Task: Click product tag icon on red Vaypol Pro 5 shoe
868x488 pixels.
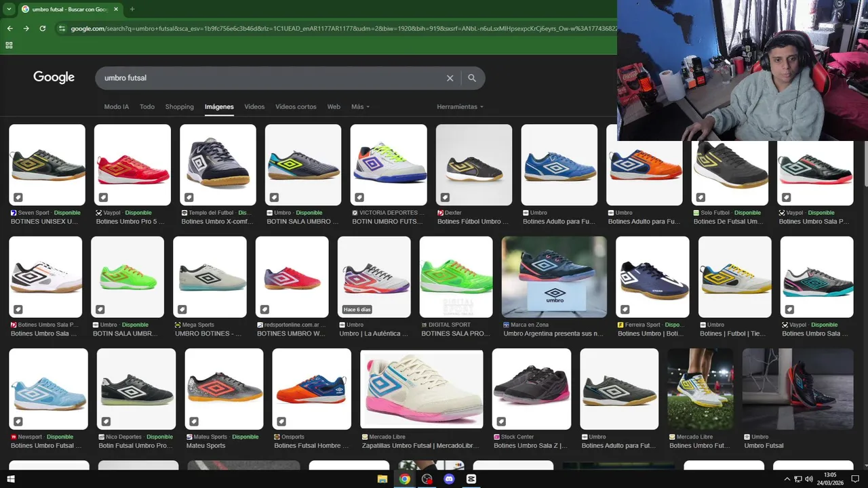Action: [x=104, y=197]
